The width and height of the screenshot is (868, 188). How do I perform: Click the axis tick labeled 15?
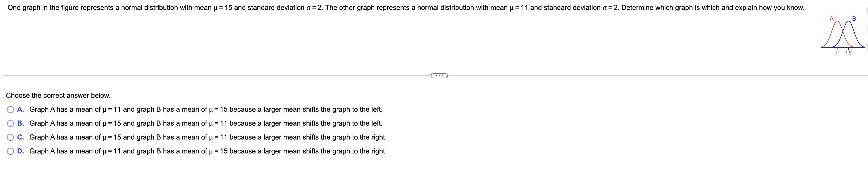coord(848,53)
